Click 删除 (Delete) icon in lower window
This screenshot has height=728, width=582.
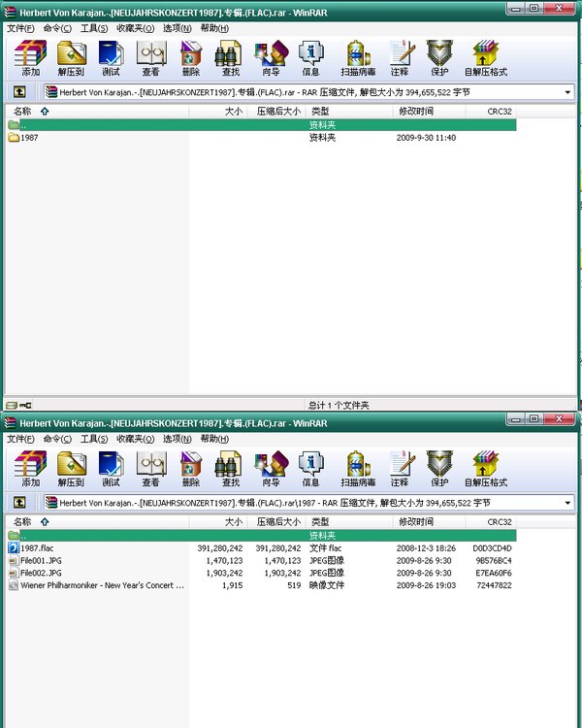(191, 469)
